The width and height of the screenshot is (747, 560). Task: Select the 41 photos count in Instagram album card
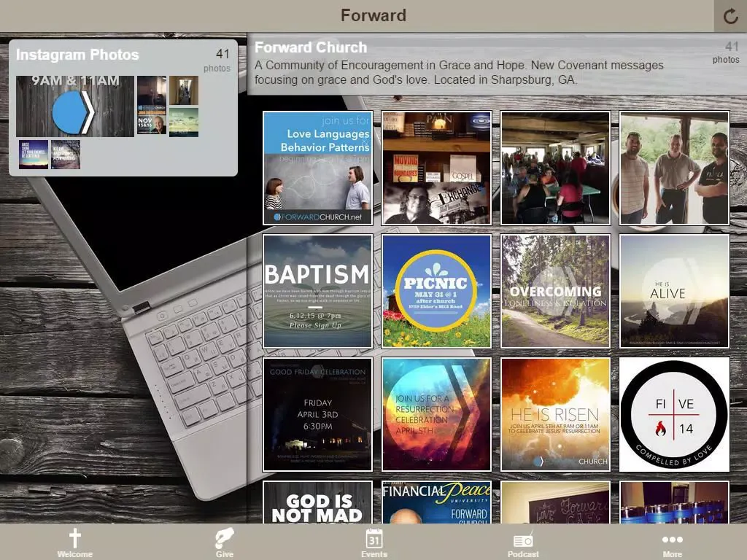click(x=217, y=61)
